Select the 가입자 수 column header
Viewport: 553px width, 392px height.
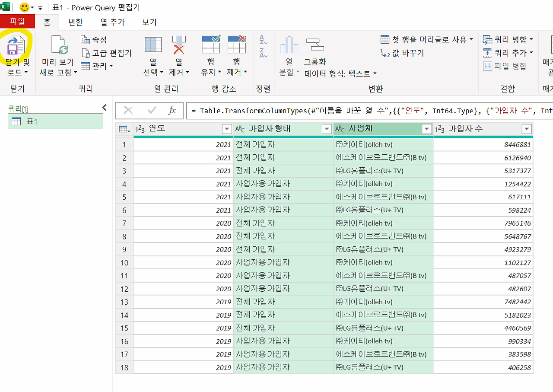click(x=483, y=129)
